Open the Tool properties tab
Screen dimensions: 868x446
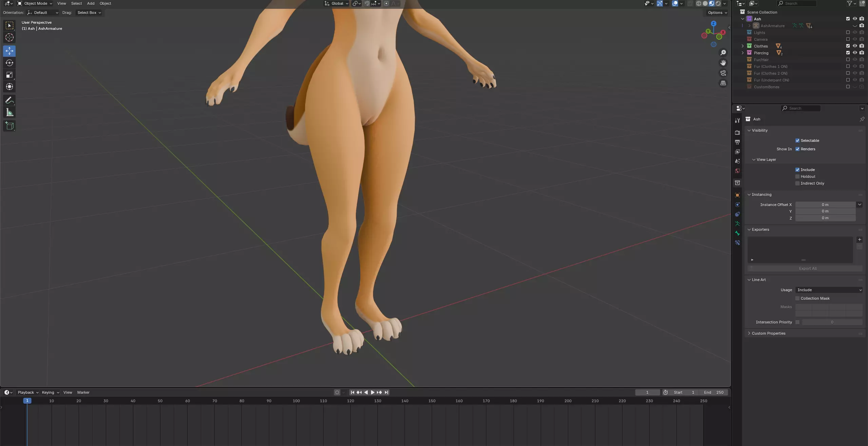click(x=737, y=120)
